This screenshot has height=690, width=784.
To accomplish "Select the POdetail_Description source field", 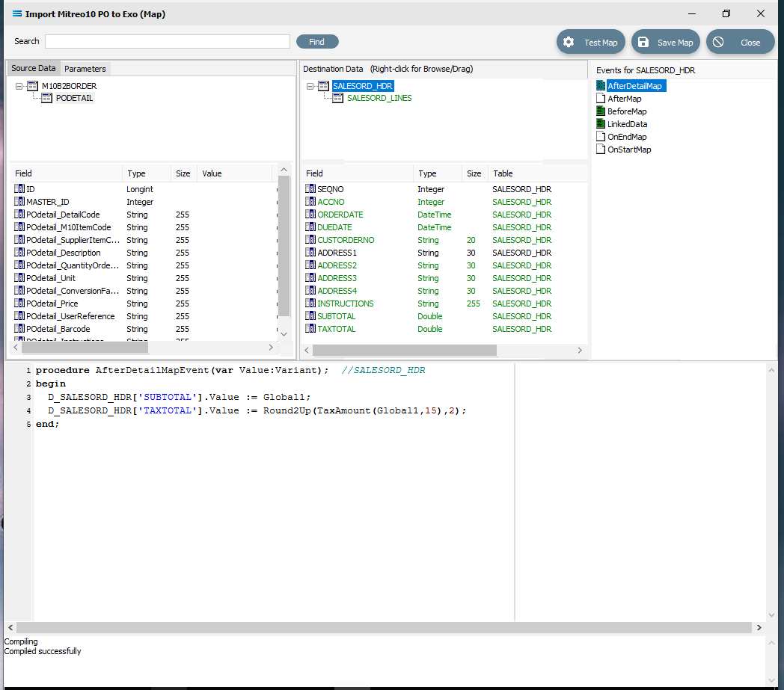I will [64, 253].
